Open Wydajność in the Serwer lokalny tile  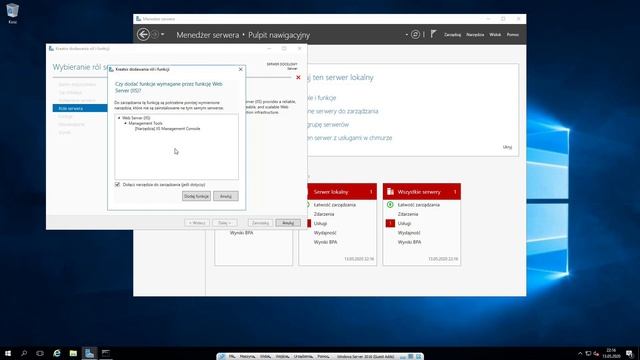coord(325,233)
